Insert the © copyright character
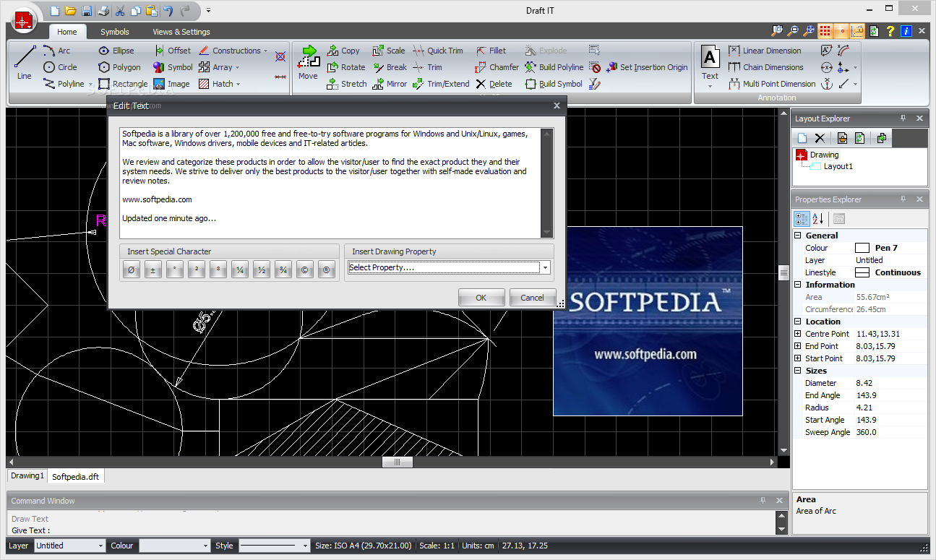 (305, 270)
